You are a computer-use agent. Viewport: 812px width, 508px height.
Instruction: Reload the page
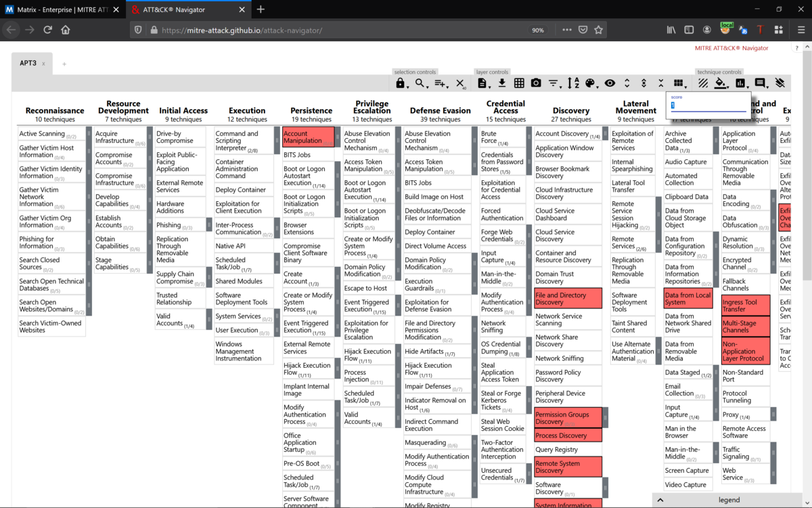click(47, 30)
